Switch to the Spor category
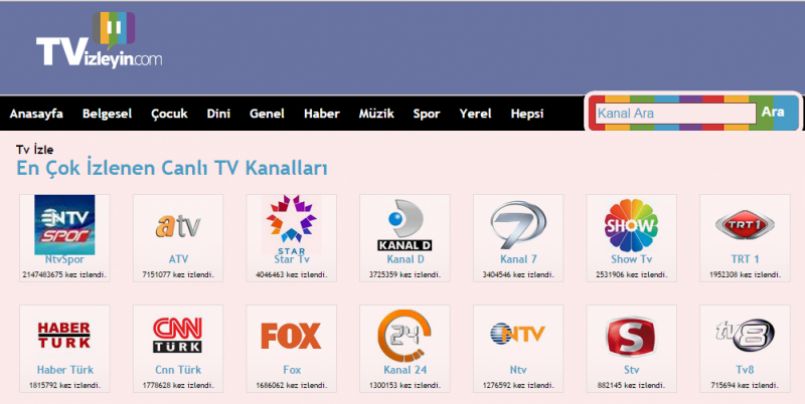This screenshot has width=805, height=404. tap(427, 113)
